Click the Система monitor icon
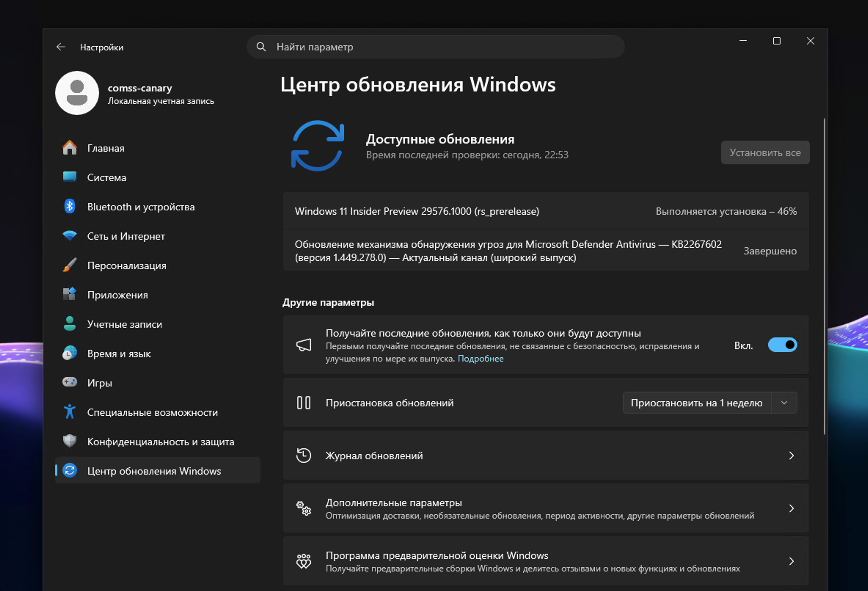 [70, 177]
